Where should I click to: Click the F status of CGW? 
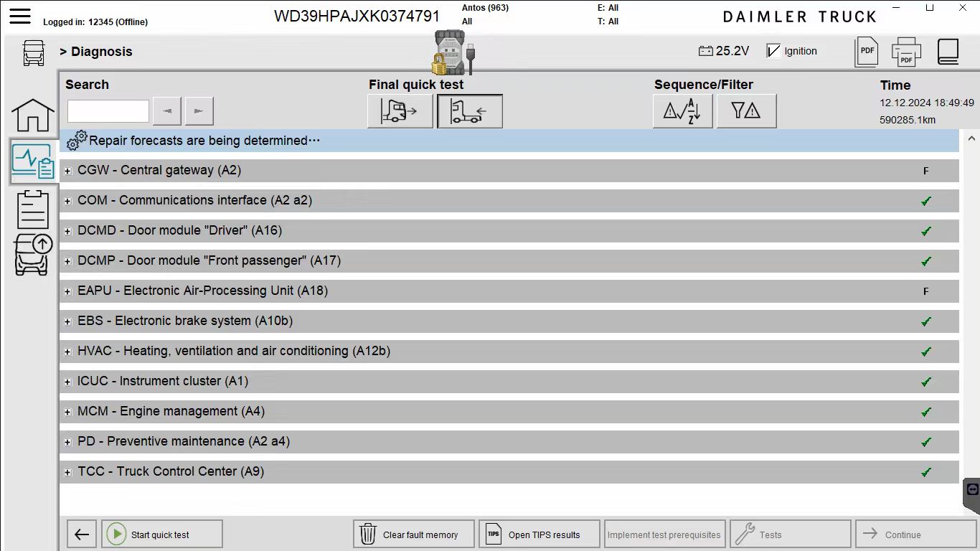(926, 171)
